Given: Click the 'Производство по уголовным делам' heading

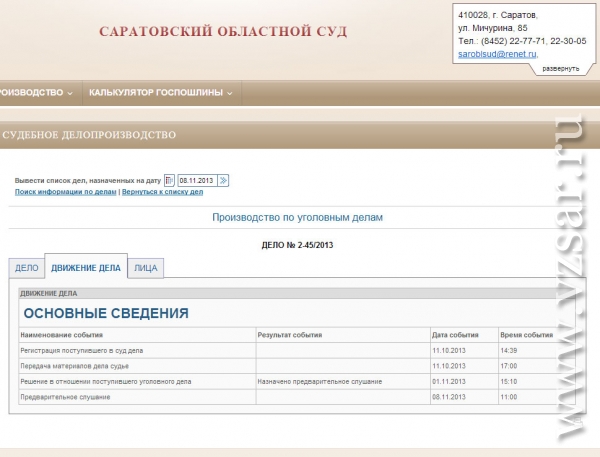Looking at the screenshot, I should pyautogui.click(x=298, y=217).
